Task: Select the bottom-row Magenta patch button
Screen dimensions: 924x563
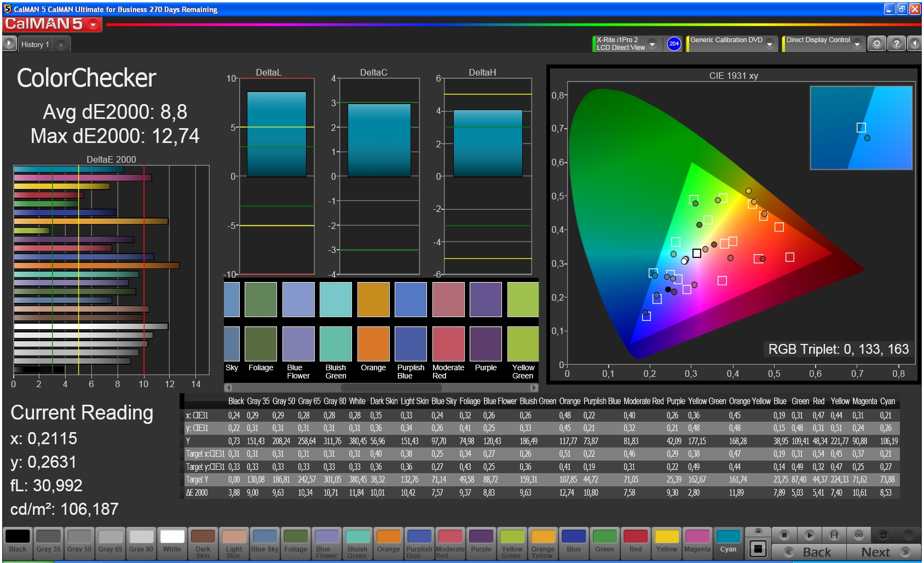Action: pyautogui.click(x=697, y=543)
